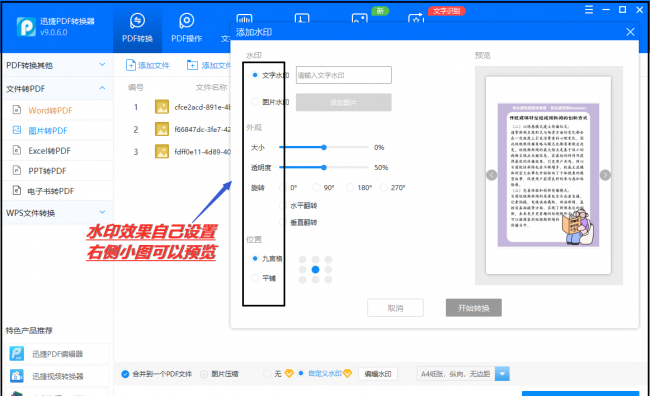This screenshot has width=650, height=396.
Task: Collapse the 文件转PDF section
Action: 57,88
